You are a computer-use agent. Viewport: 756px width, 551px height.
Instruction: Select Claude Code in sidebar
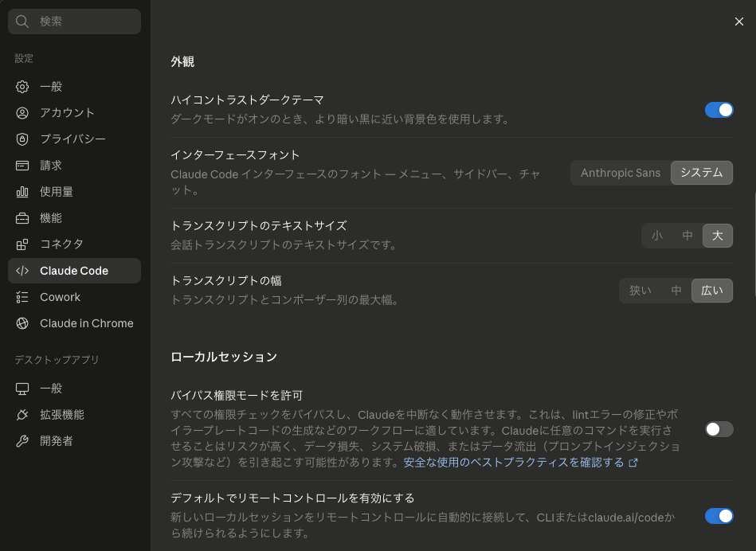[74, 271]
